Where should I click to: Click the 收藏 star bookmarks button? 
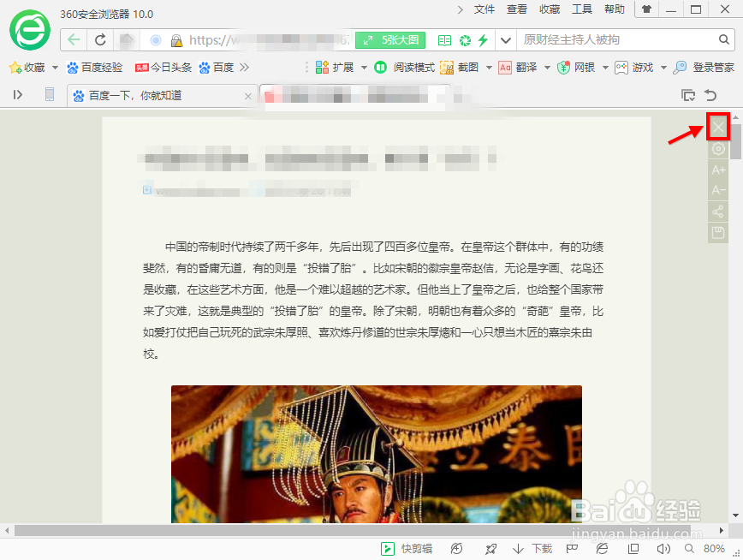(27, 68)
